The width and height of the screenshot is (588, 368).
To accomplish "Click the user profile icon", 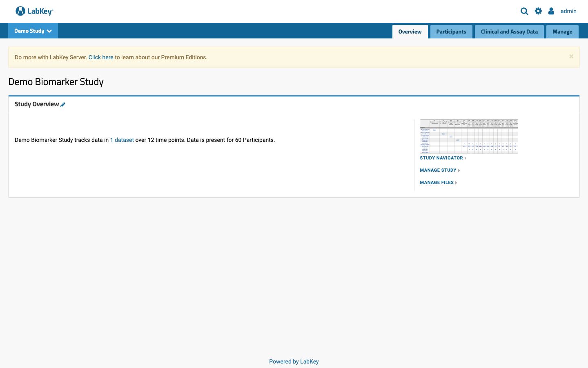I will pyautogui.click(x=551, y=11).
